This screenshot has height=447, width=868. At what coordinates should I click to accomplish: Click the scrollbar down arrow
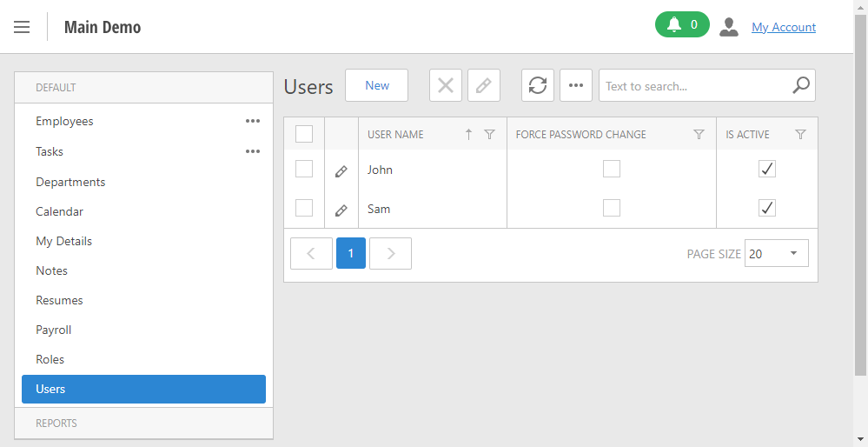click(x=860, y=441)
